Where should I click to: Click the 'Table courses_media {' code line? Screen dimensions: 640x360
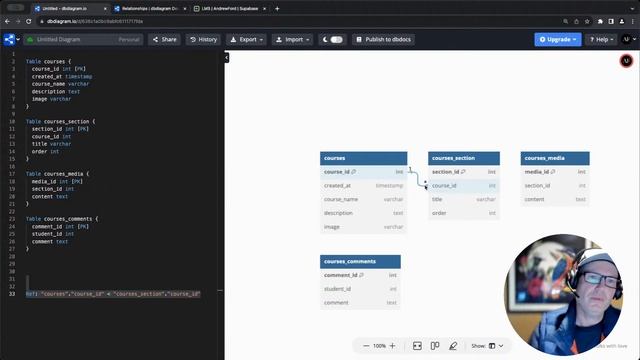(x=57, y=174)
